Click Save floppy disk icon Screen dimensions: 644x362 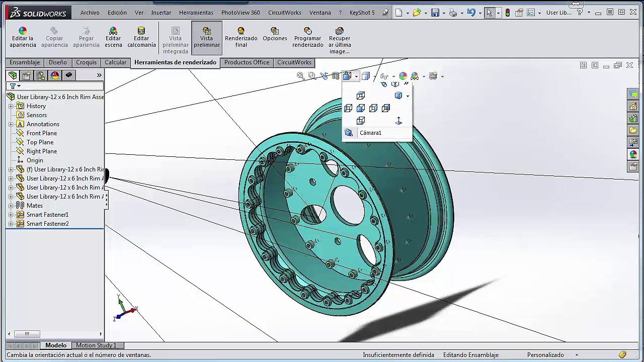click(435, 13)
